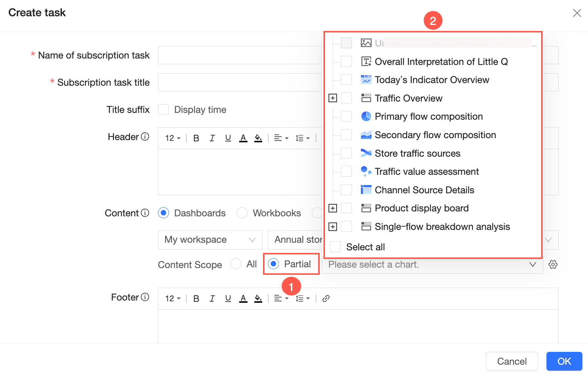Click inside the Footer text area
588x376 pixels.
coord(358,326)
